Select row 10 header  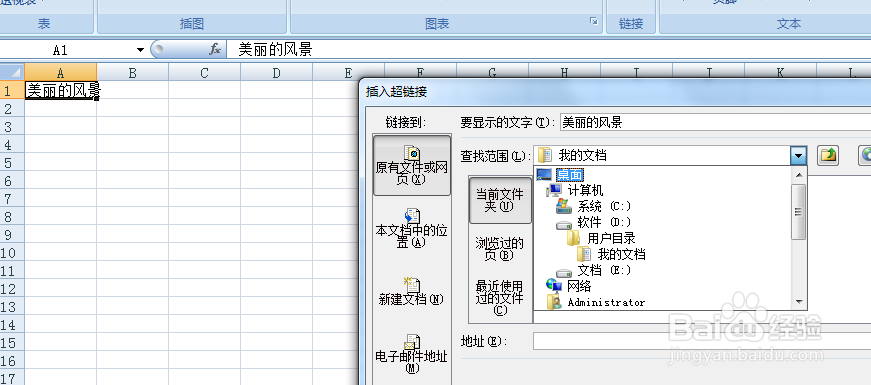[12, 253]
